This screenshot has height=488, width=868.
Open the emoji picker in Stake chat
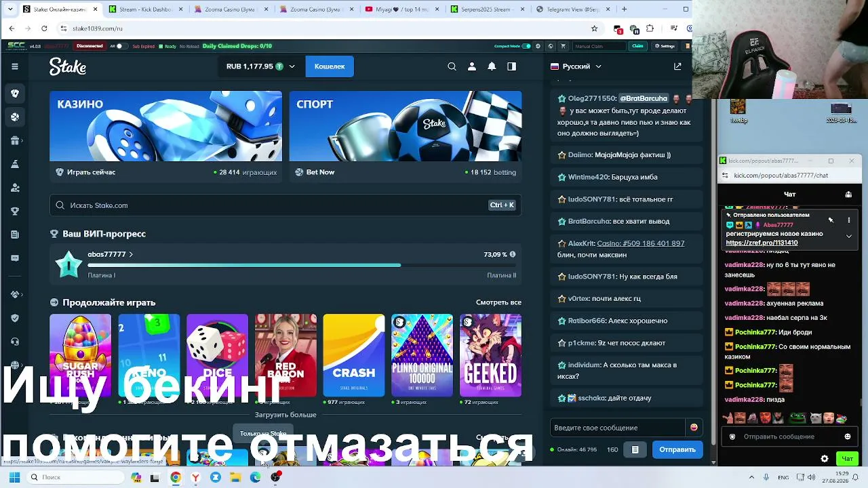coord(694,428)
